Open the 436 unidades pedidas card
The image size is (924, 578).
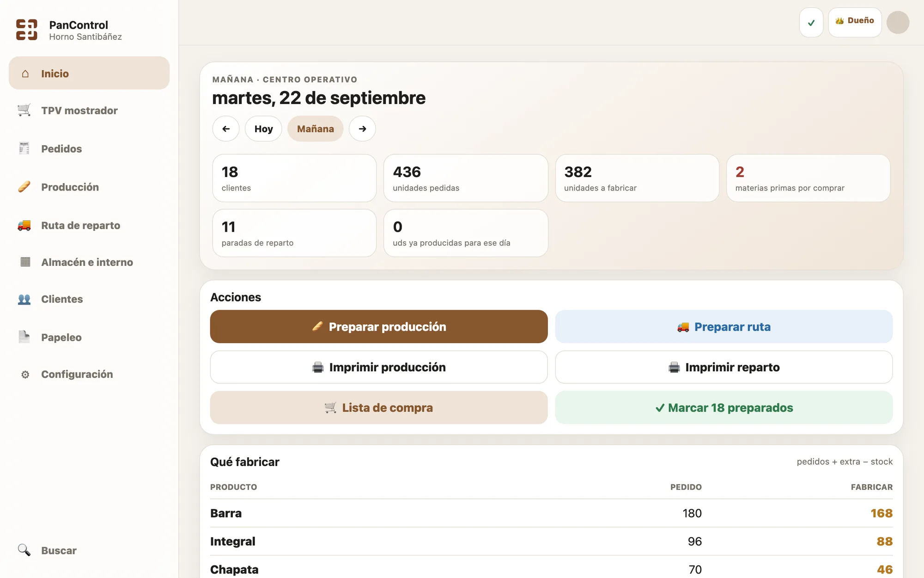[x=466, y=178]
